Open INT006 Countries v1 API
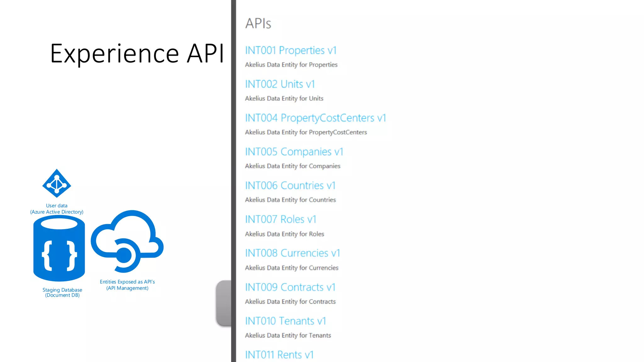Image resolution: width=644 pixels, height=362 pixels. pyautogui.click(x=290, y=185)
